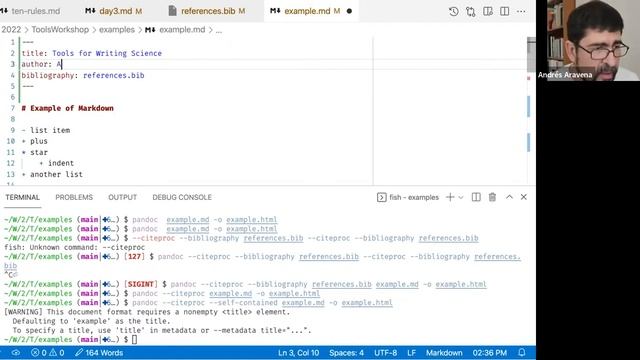Image resolution: width=640 pixels, height=360 pixels.
Task: Split the editor right icon
Action: (x=504, y=11)
